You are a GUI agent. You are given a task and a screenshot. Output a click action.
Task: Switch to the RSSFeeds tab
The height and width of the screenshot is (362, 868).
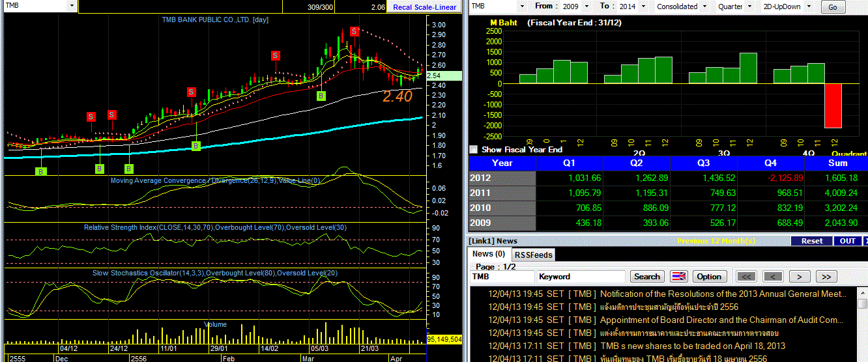(x=533, y=255)
